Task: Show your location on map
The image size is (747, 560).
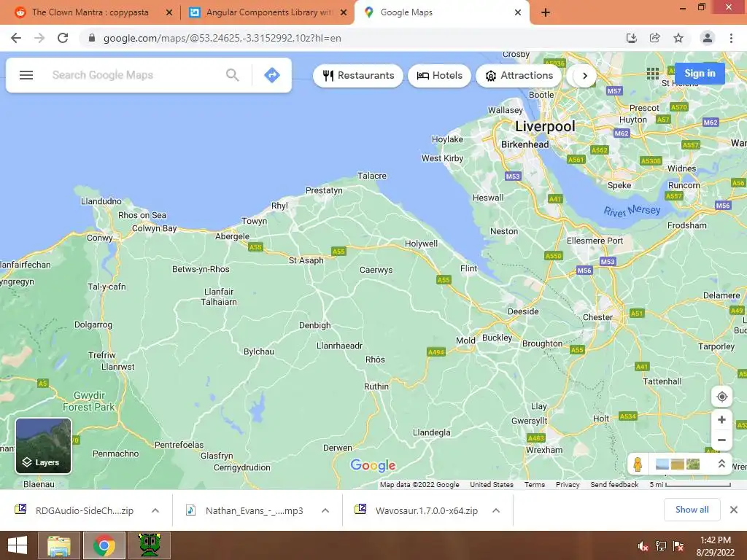Action: 721,396
